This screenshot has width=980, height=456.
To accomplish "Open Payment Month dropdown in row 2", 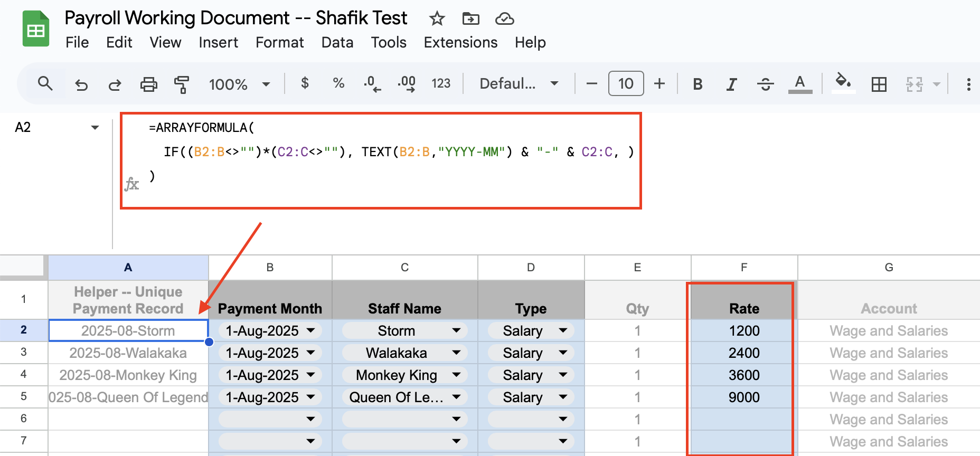I will (x=310, y=330).
